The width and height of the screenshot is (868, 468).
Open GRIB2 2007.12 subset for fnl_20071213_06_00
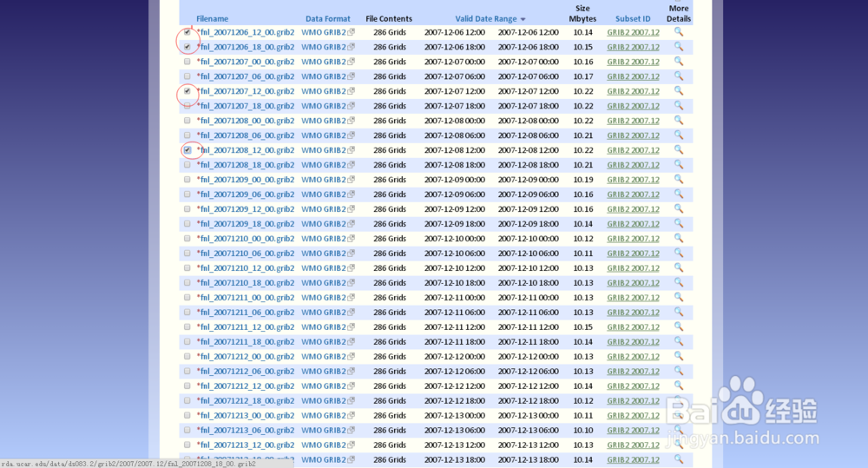click(634, 431)
